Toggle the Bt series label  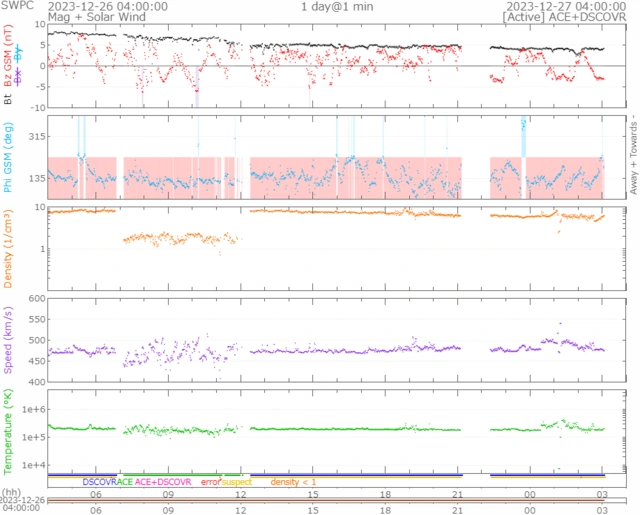coord(8,99)
